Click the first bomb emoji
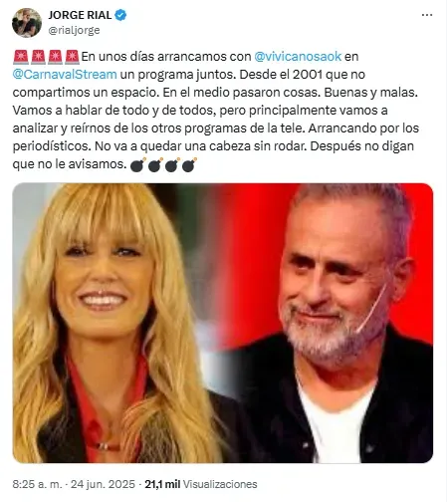 137,164
